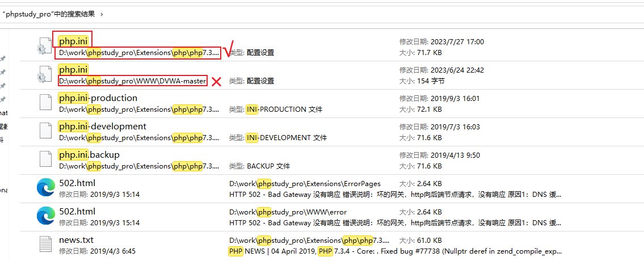
Task: Click the date 修改日期: 2023/7/27 17:00
Action: 441,42
